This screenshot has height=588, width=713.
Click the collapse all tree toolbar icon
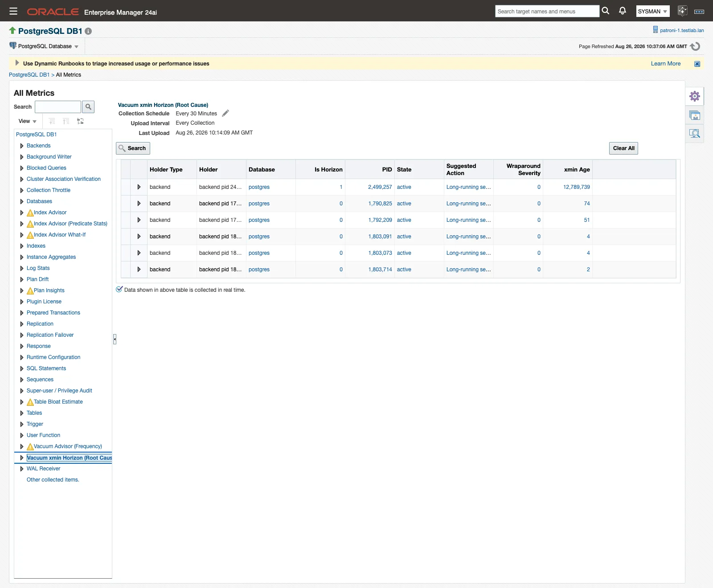coord(66,121)
